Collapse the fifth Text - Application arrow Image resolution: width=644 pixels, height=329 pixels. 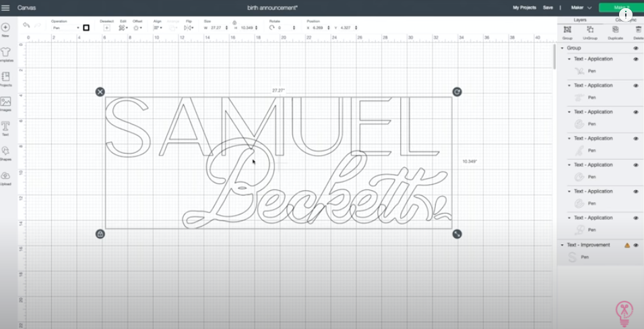coord(569,165)
